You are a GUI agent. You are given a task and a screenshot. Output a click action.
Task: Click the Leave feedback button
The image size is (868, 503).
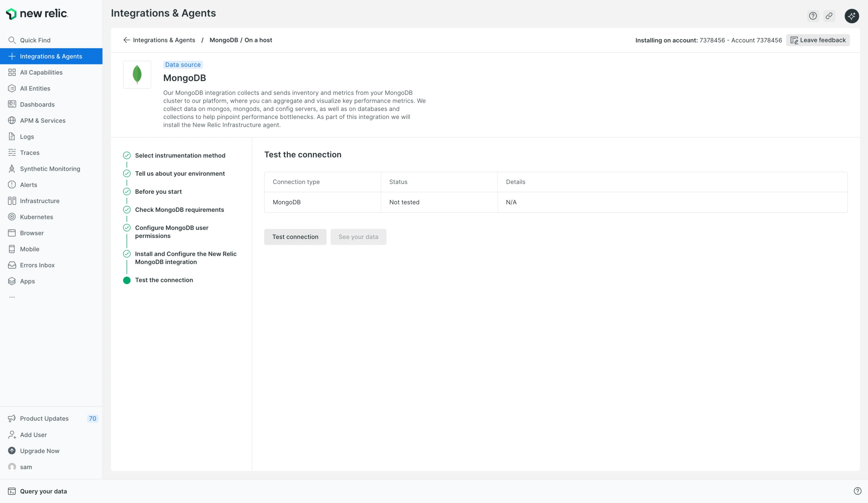[818, 40]
